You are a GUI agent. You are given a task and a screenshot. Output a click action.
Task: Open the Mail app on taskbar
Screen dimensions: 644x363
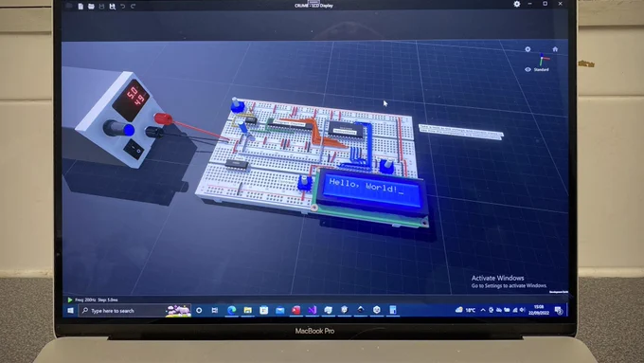[x=280, y=310]
